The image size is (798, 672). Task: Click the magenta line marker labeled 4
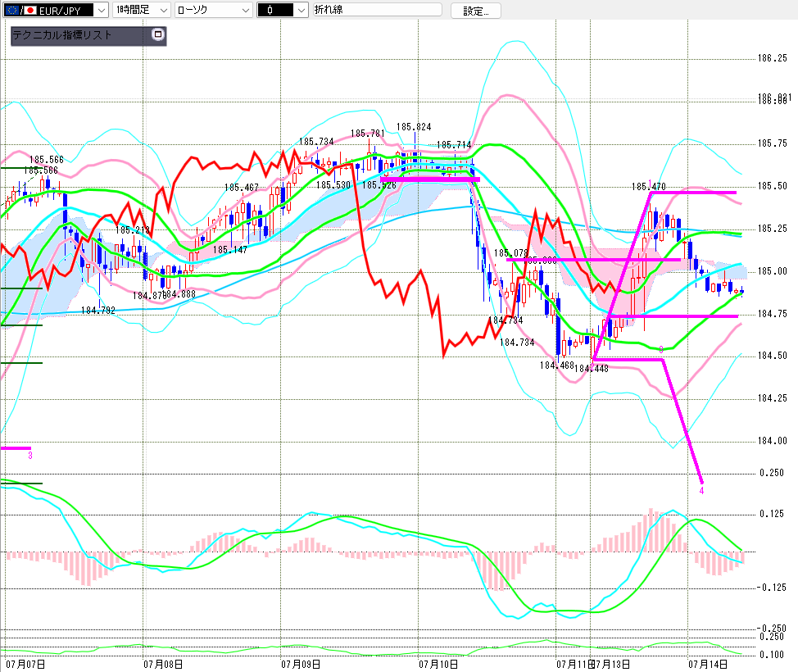(701, 491)
